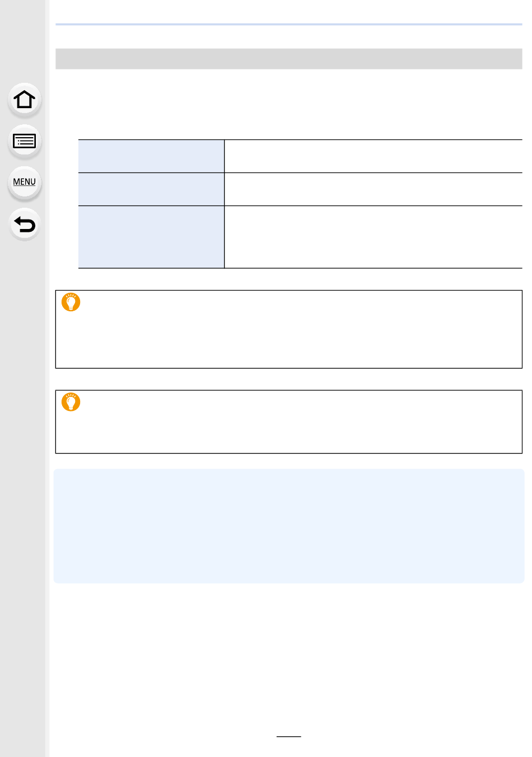Select the first blue-shaded table cell

click(x=151, y=156)
